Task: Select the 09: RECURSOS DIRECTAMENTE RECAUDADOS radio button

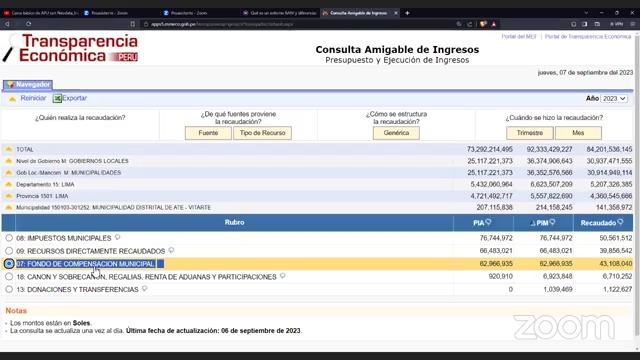Action: point(9,251)
